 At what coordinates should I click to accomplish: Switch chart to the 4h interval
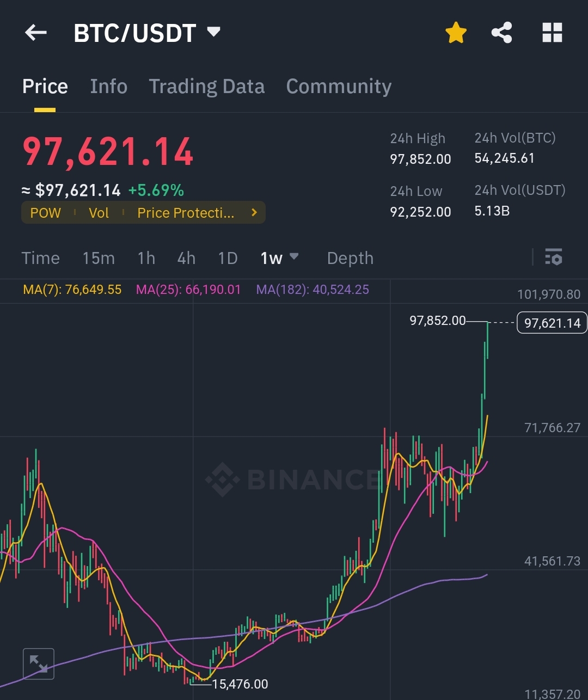coord(186,258)
